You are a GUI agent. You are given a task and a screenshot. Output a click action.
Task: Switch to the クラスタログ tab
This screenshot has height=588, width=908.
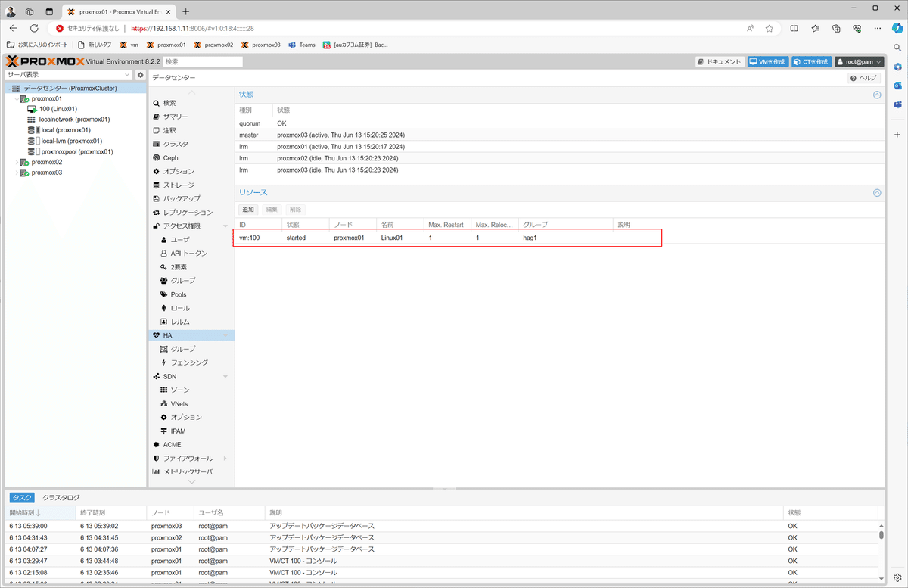coord(61,498)
